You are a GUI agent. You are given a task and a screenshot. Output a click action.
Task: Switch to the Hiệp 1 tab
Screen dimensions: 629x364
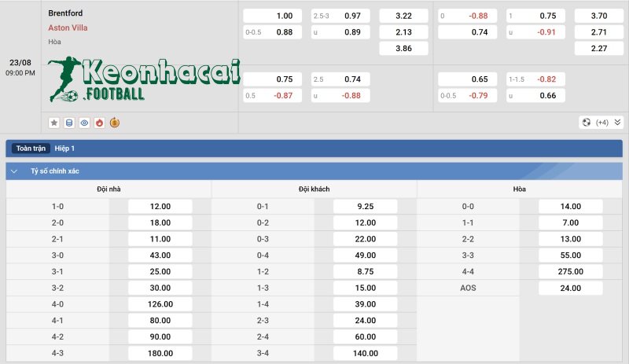64,148
